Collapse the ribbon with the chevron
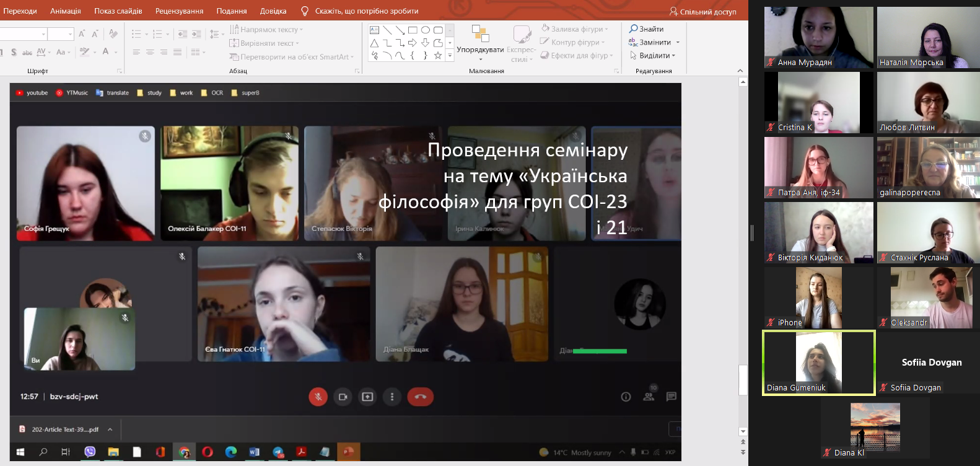The image size is (980, 466). click(x=740, y=71)
